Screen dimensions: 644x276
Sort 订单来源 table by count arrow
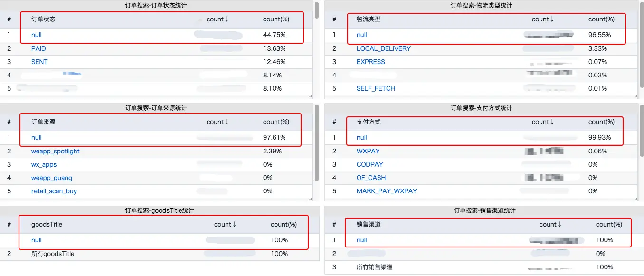pyautogui.click(x=227, y=122)
